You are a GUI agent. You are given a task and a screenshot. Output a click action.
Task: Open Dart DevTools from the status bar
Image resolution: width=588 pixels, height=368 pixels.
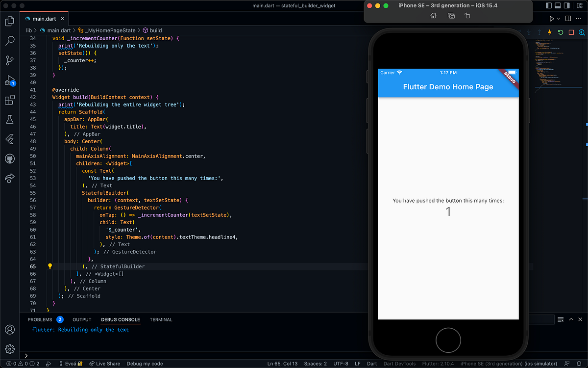pos(399,364)
